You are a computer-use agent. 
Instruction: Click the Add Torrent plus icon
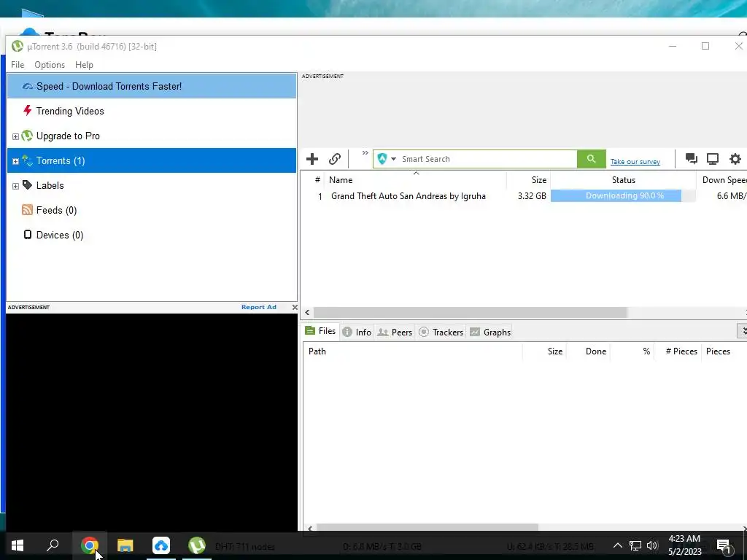[312, 159]
